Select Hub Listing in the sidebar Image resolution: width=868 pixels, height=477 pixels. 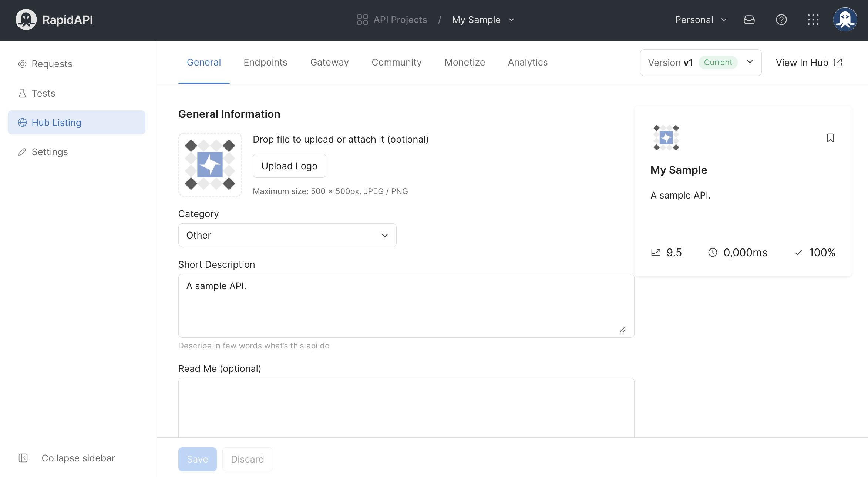tap(77, 123)
